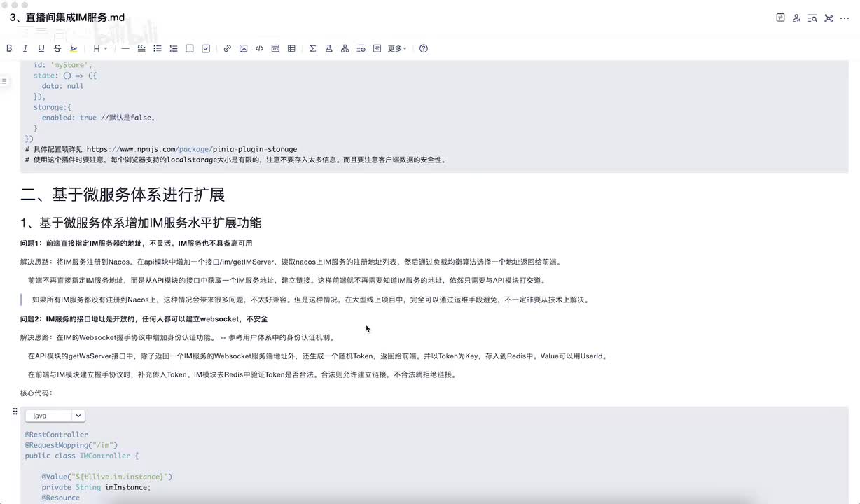The height and width of the screenshot is (504, 860).
Task: Select the text highlight marker tool
Action: [74, 48]
